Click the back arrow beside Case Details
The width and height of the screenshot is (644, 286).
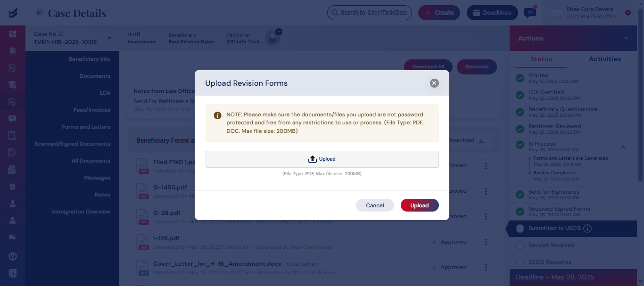pyautogui.click(x=40, y=13)
